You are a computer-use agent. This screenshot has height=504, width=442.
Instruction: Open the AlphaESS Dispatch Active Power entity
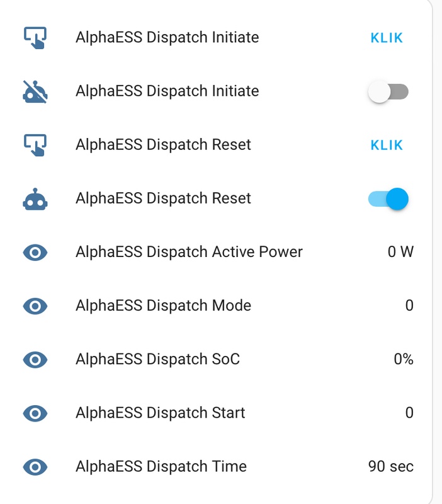click(189, 253)
